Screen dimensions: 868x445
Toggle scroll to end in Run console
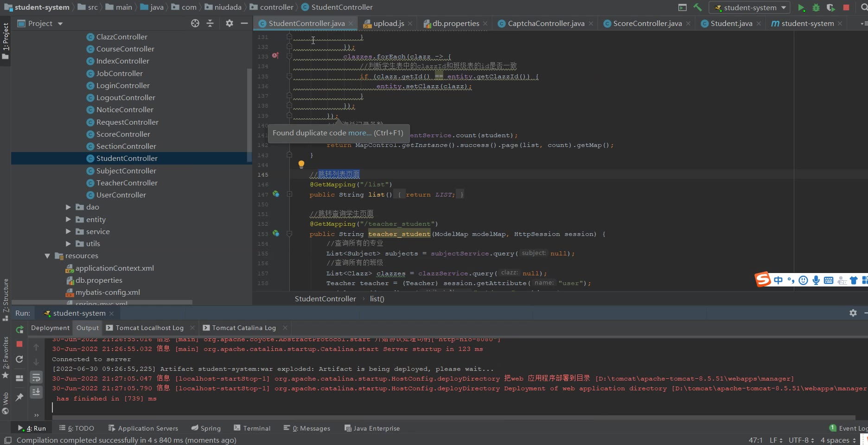point(36,392)
